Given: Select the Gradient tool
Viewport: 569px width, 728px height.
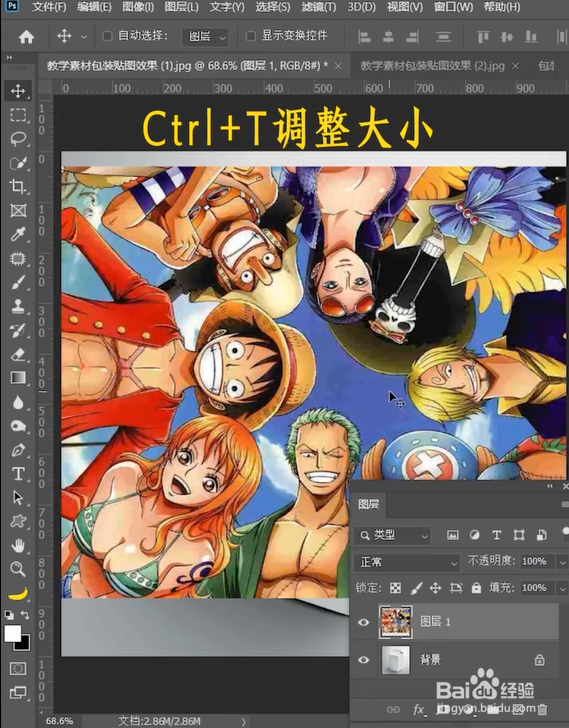Looking at the screenshot, I should [18, 378].
